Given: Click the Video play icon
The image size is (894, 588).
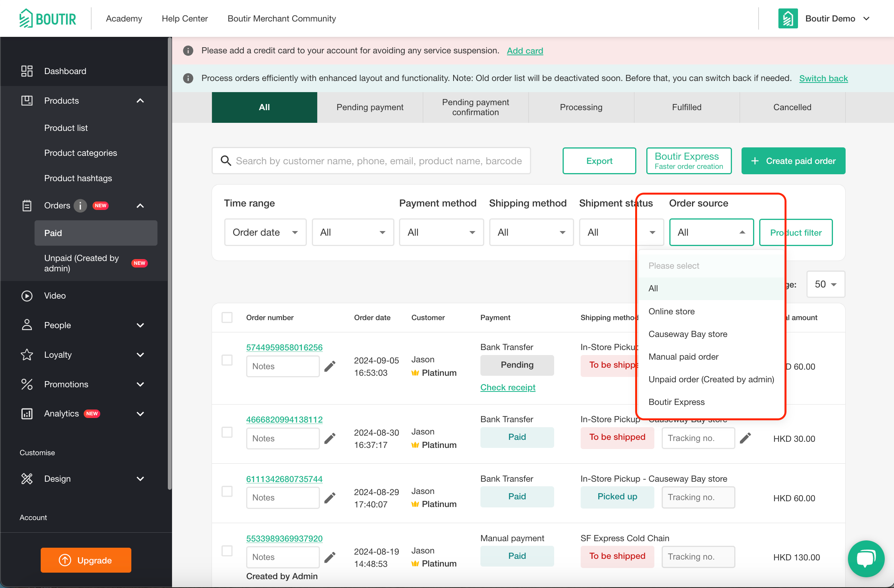Looking at the screenshot, I should pyautogui.click(x=27, y=296).
